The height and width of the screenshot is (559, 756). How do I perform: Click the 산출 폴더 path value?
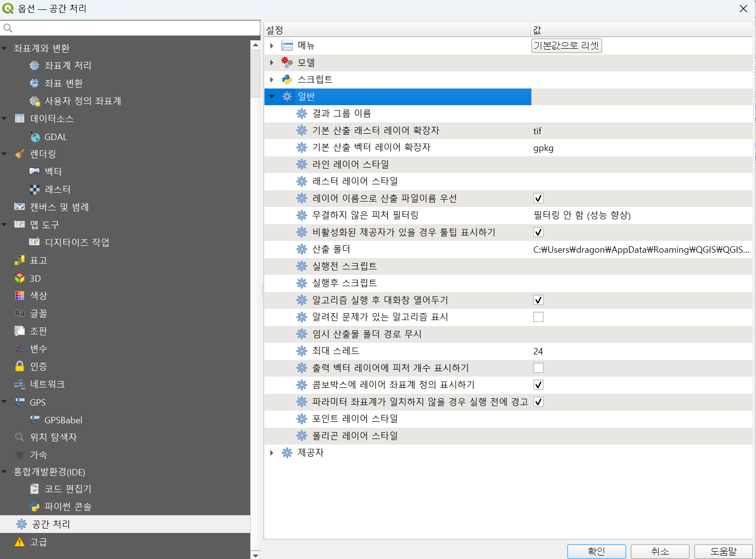click(x=641, y=249)
